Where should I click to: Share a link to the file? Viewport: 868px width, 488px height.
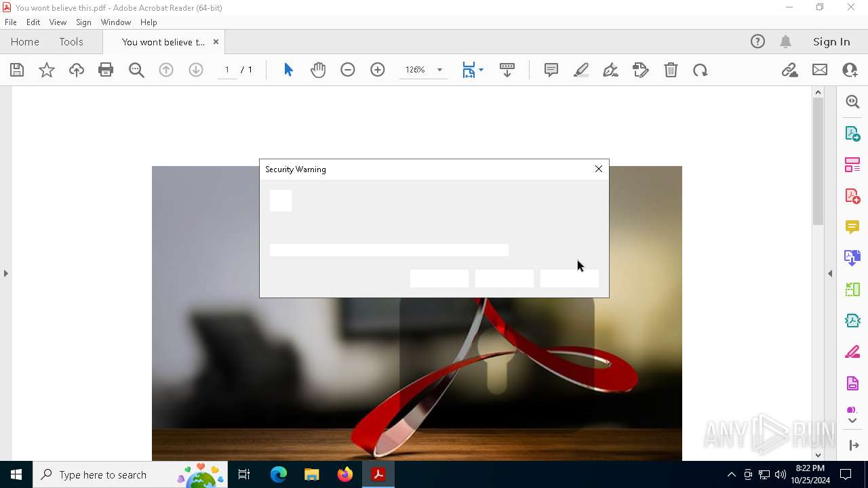[x=789, y=70]
